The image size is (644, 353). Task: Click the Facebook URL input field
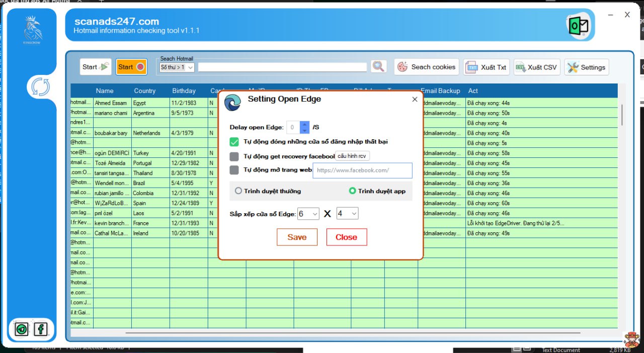[362, 170]
